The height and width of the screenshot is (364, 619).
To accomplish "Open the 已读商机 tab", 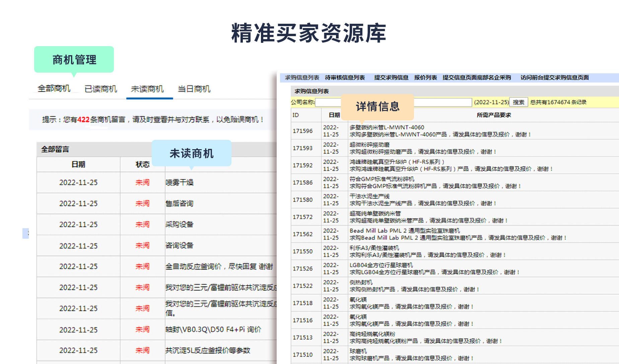I will (100, 89).
